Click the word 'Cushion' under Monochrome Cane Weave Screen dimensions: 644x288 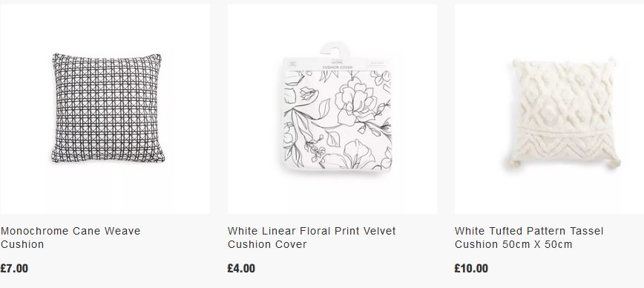22,244
